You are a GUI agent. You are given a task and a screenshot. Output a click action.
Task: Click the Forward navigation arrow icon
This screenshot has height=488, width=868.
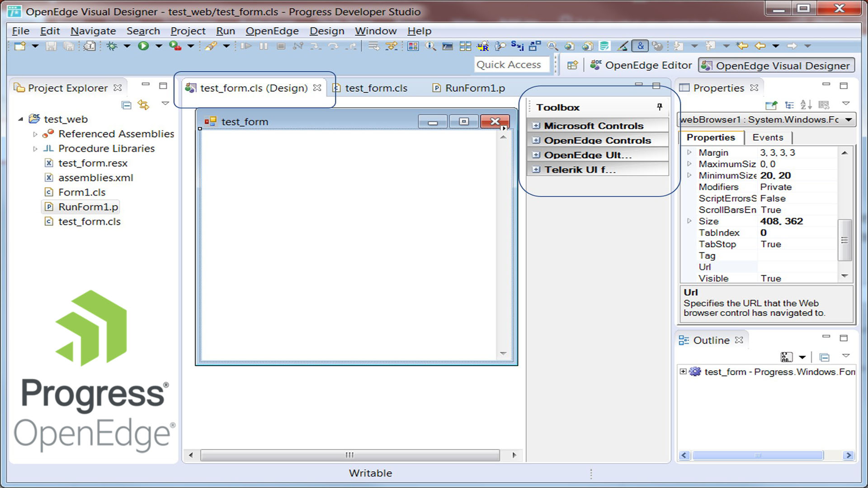(x=792, y=46)
